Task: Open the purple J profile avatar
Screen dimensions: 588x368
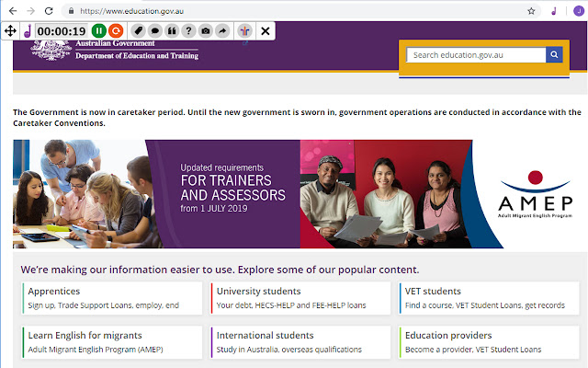Action: [x=579, y=11]
